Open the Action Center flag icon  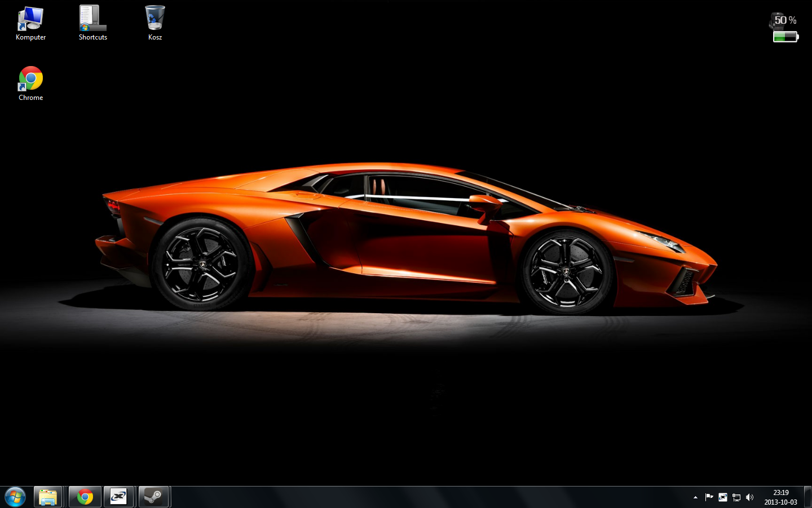[x=709, y=497]
